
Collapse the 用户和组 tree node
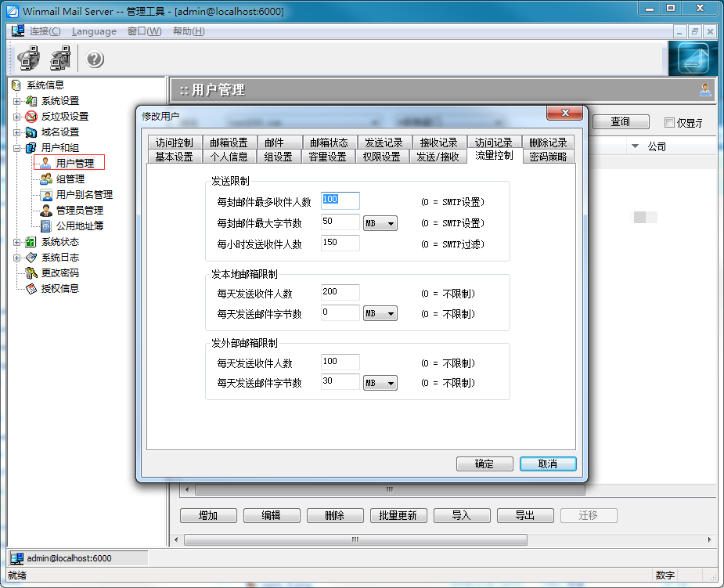[x=16, y=146]
